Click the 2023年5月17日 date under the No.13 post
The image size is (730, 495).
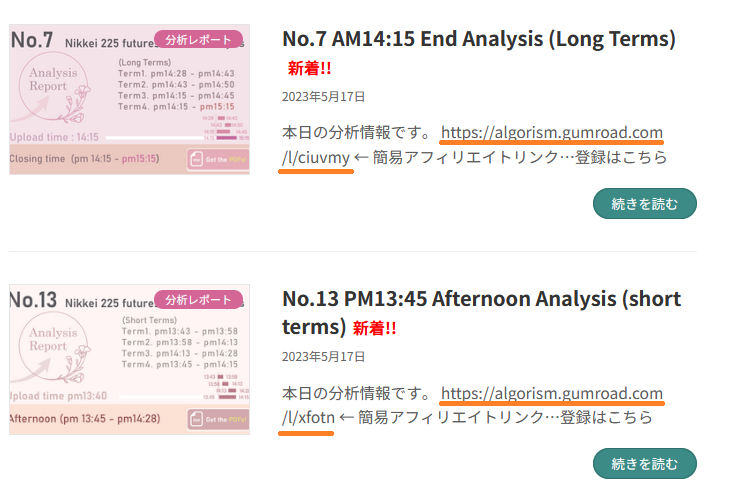pyautogui.click(x=323, y=356)
